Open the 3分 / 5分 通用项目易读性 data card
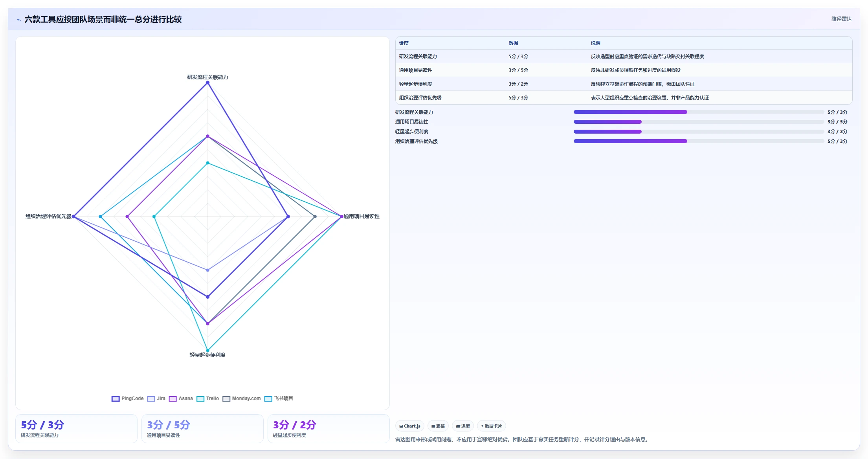Screen dimensions: 868x459 point(202,429)
